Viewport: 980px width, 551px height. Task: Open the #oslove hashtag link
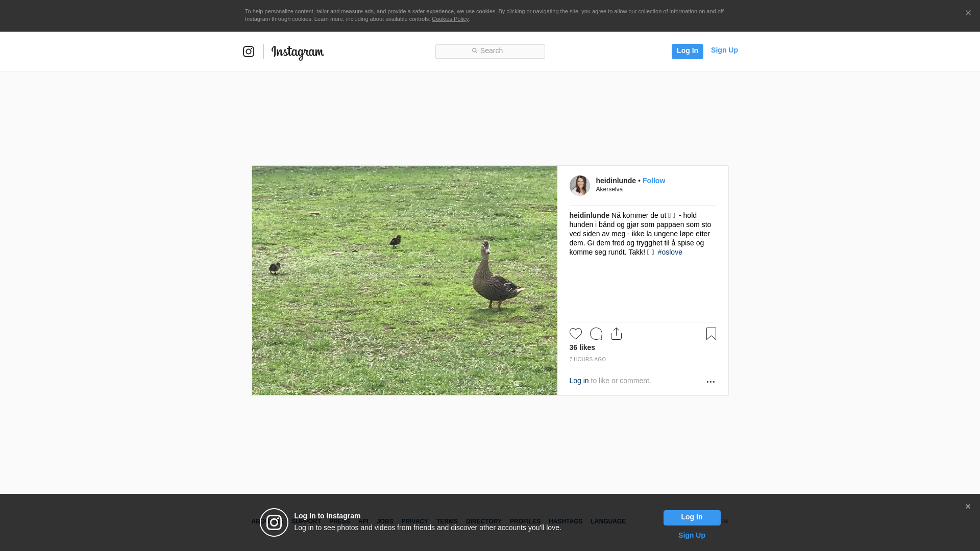[x=670, y=252]
